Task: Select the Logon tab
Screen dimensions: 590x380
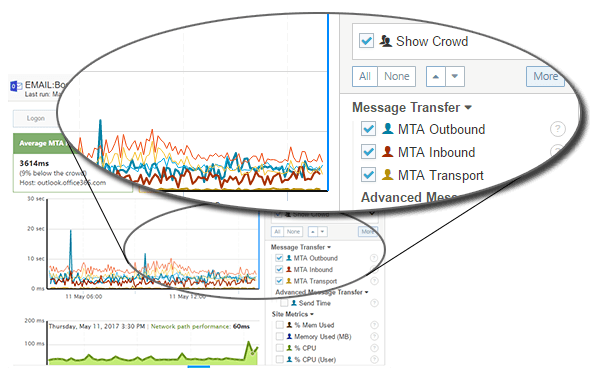Action: click(35, 119)
